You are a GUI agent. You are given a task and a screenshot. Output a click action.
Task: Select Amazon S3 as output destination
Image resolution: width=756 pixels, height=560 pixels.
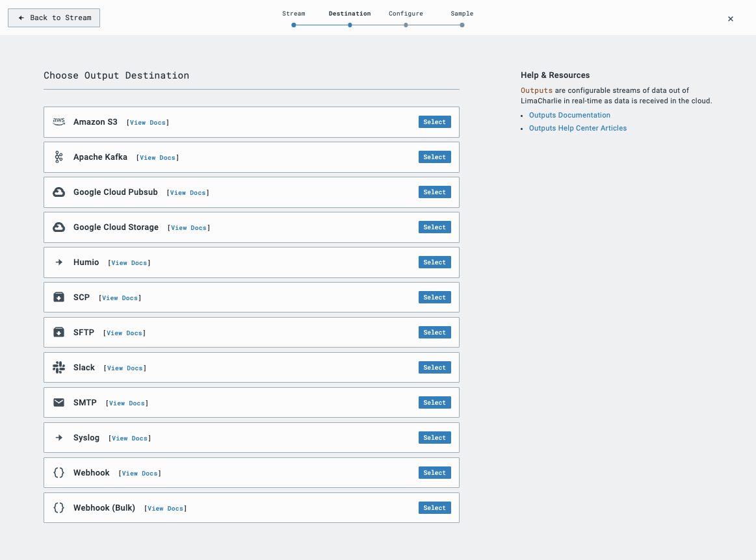434,122
